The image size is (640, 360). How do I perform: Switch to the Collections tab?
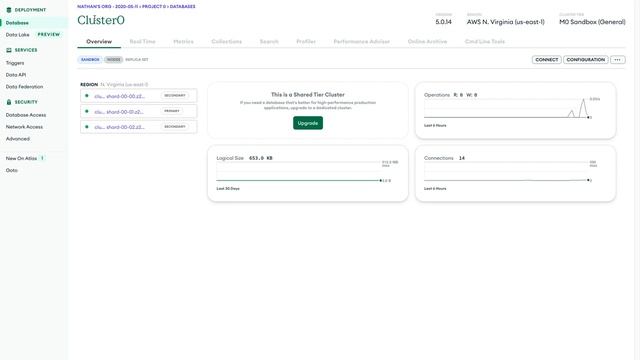[x=227, y=42]
